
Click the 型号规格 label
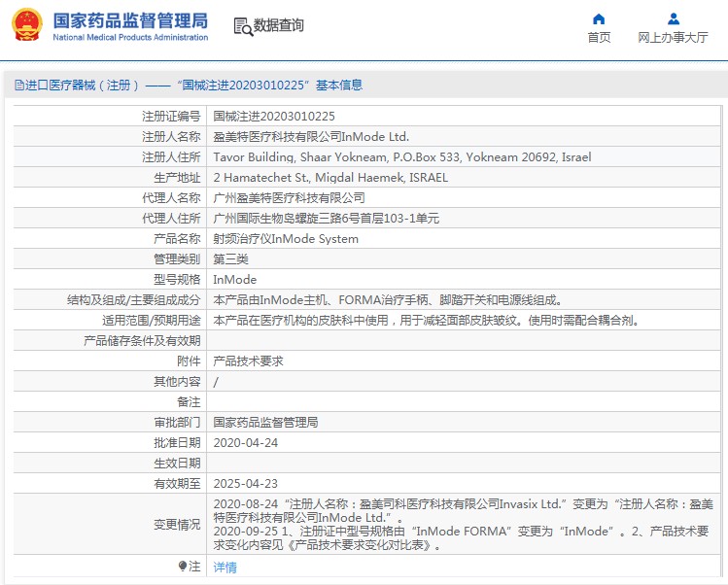(x=177, y=280)
